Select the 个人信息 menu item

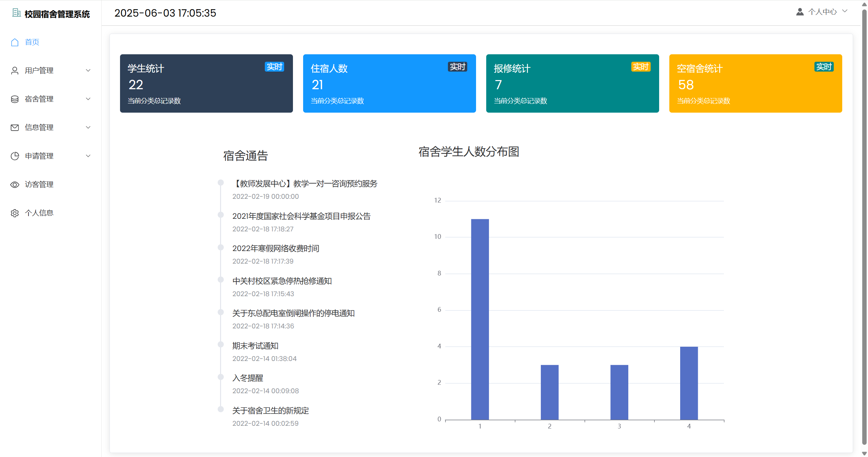[x=39, y=213]
